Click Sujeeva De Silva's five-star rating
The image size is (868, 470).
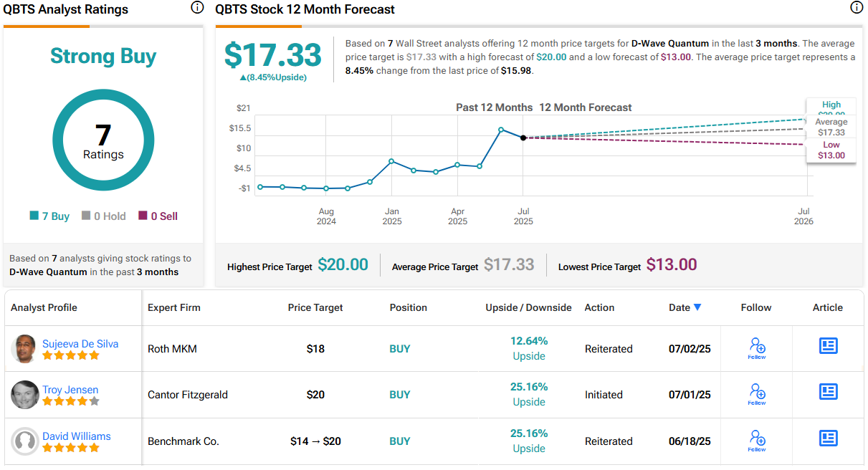click(x=70, y=355)
